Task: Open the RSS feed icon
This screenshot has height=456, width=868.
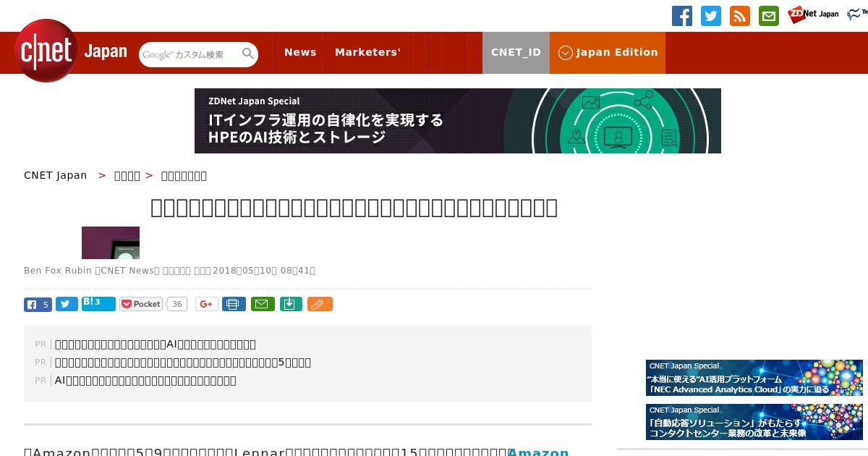Action: click(740, 16)
